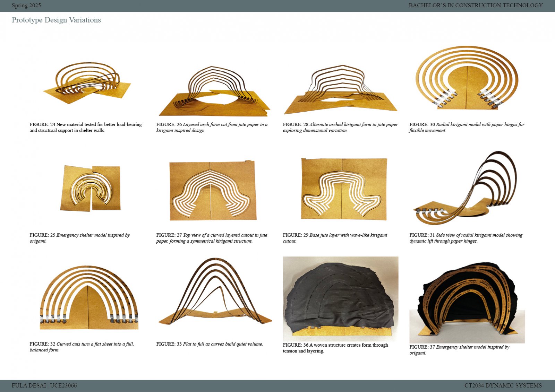This screenshot has width=555, height=392.
Task: Click the Figure 24 model image
Action: (x=87, y=83)
